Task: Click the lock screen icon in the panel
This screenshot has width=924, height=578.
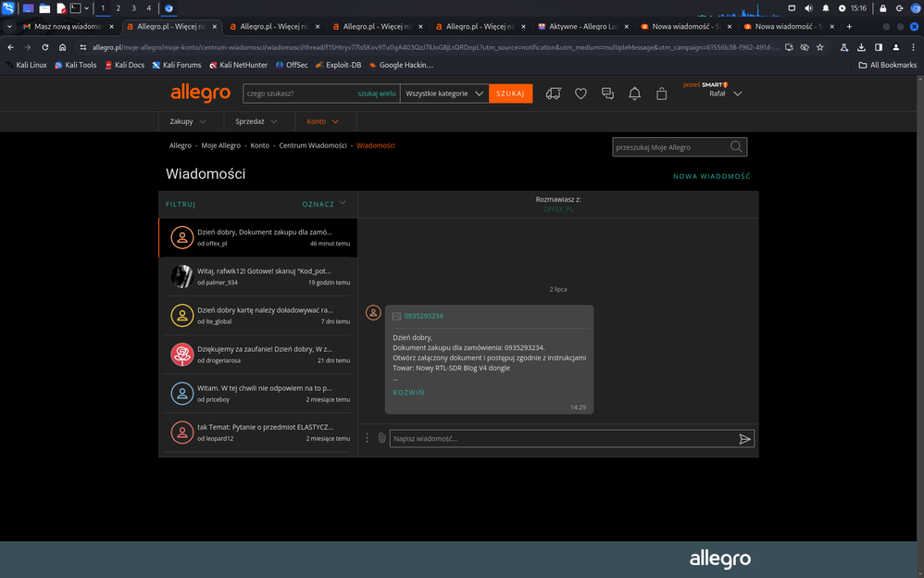Action: (882, 8)
